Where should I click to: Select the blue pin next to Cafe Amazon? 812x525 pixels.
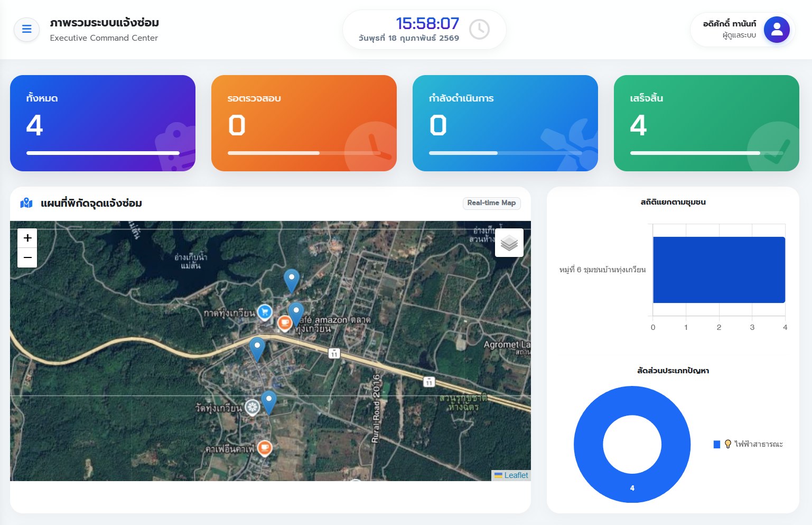point(296,312)
